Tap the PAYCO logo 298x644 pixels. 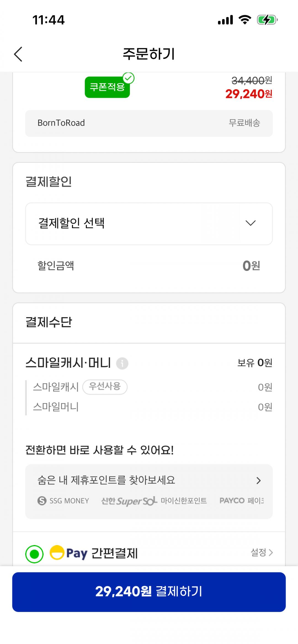232,500
